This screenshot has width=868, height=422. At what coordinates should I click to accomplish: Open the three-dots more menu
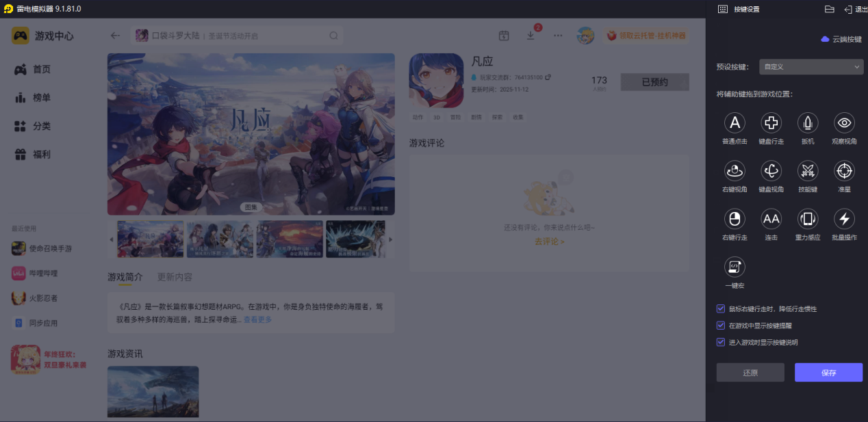[x=558, y=36]
